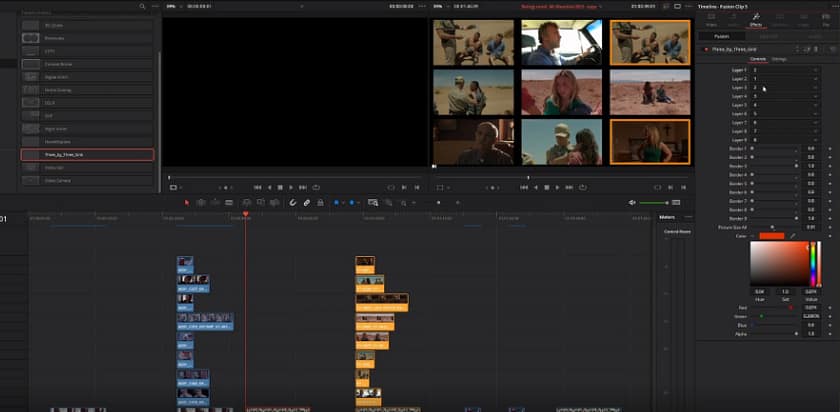Choose the selection mode arrow tool
The image size is (840, 412).
(x=187, y=203)
